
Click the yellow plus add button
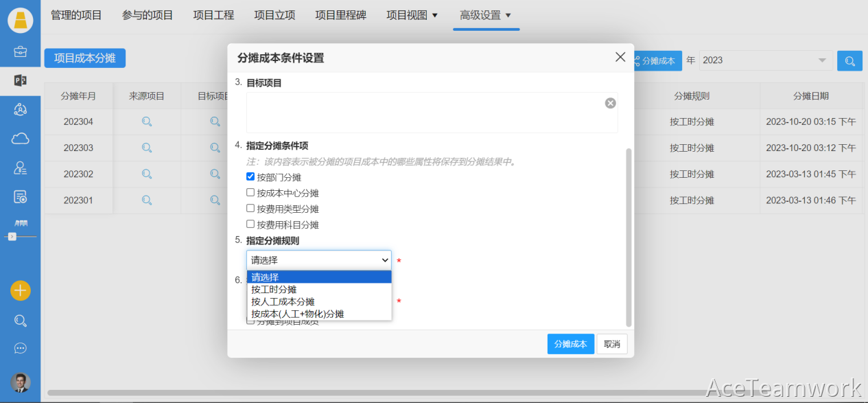(x=20, y=290)
